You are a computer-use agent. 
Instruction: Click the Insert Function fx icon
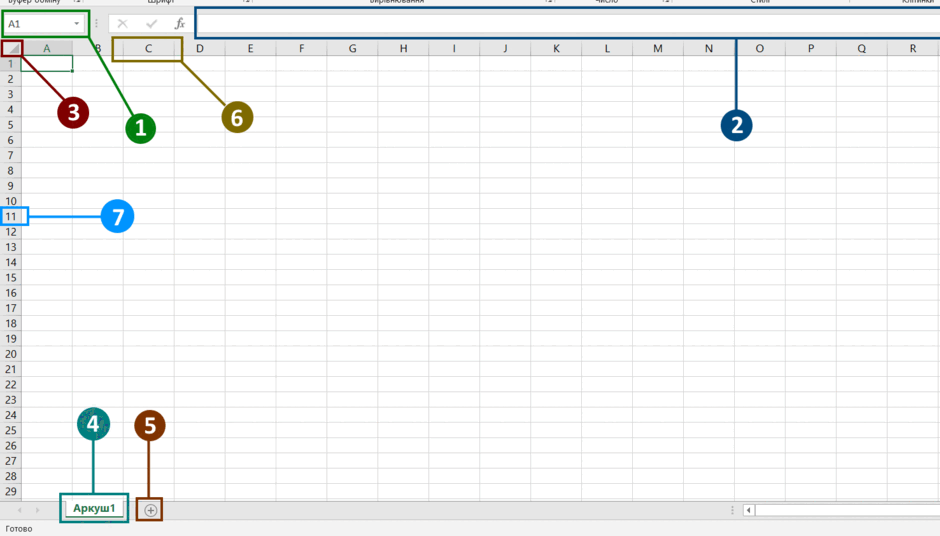pos(179,24)
